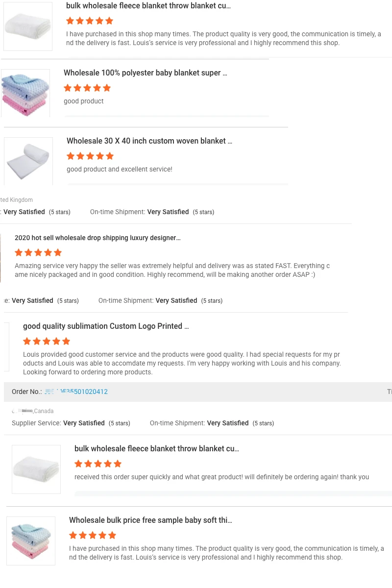
Task: Select the "good quality sublimation Custom Logo Printed" title
Action: tap(106, 326)
